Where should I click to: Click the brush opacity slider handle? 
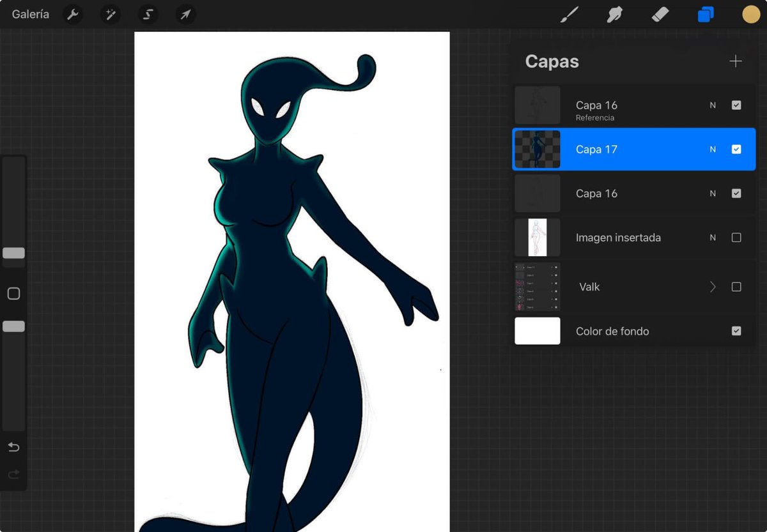13,326
